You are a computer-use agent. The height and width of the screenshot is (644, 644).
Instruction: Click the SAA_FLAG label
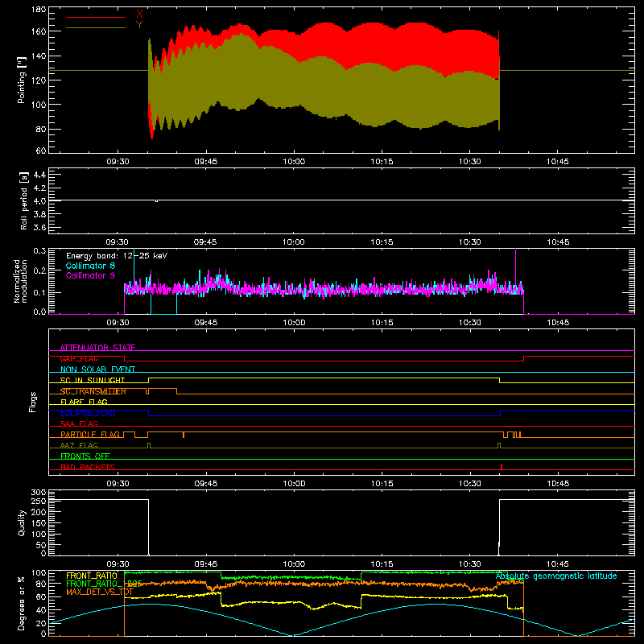79,423
